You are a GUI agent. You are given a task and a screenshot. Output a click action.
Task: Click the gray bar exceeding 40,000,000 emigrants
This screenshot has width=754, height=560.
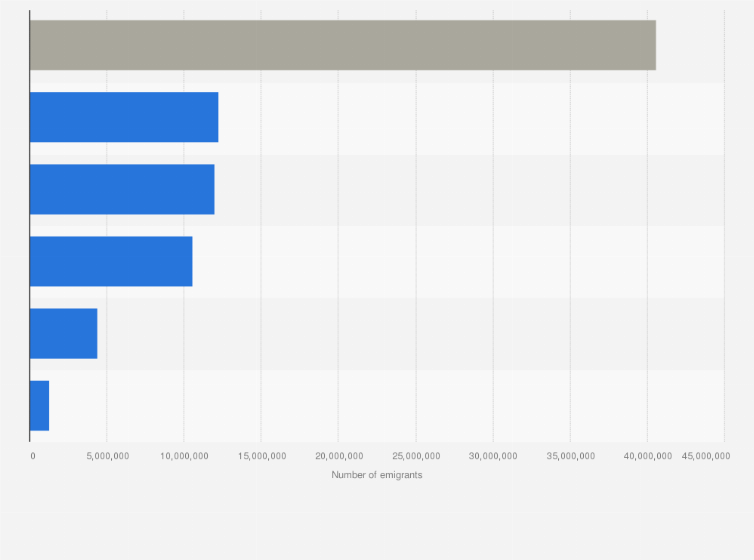click(343, 45)
